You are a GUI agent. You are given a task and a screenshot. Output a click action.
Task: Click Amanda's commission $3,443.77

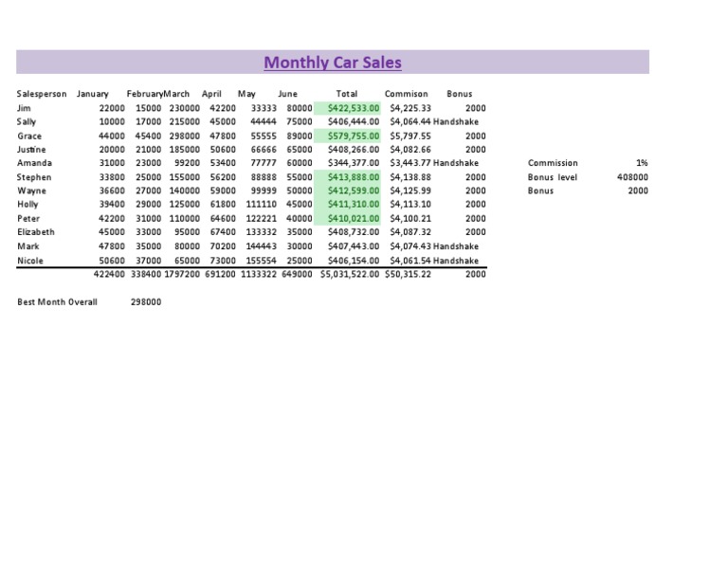(410, 163)
